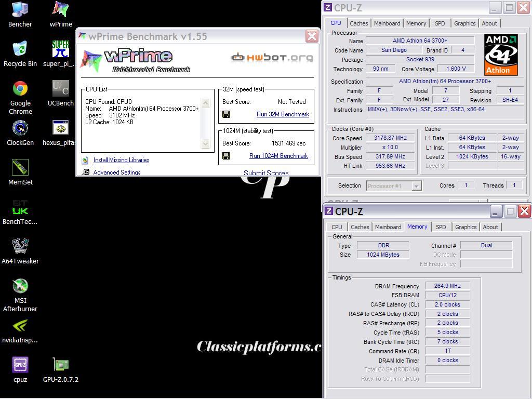The height and width of the screenshot is (399, 532).
Task: Click the Command Rate value 1T
Action: pos(447,351)
